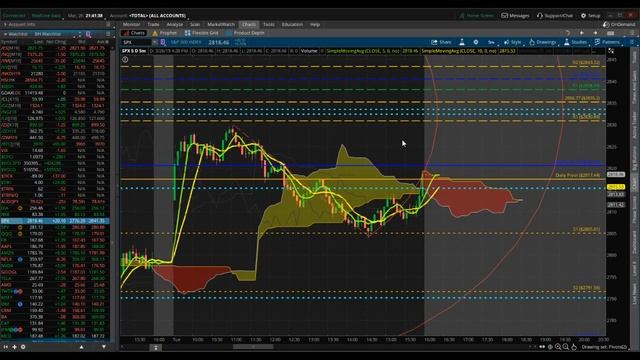
Task: Click the Volume study label
Action: pos(309,51)
